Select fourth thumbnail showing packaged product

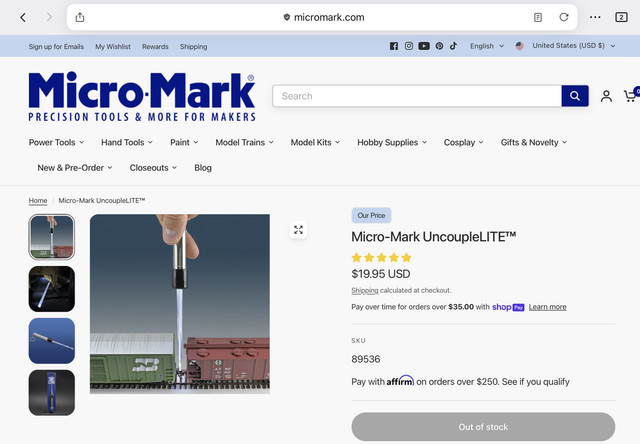[51, 393]
